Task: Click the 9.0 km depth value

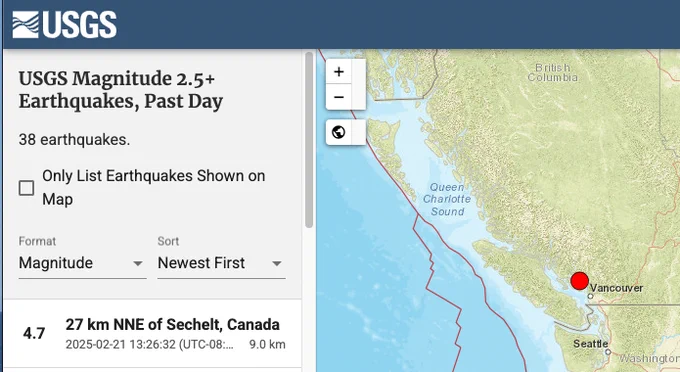Action: (267, 345)
